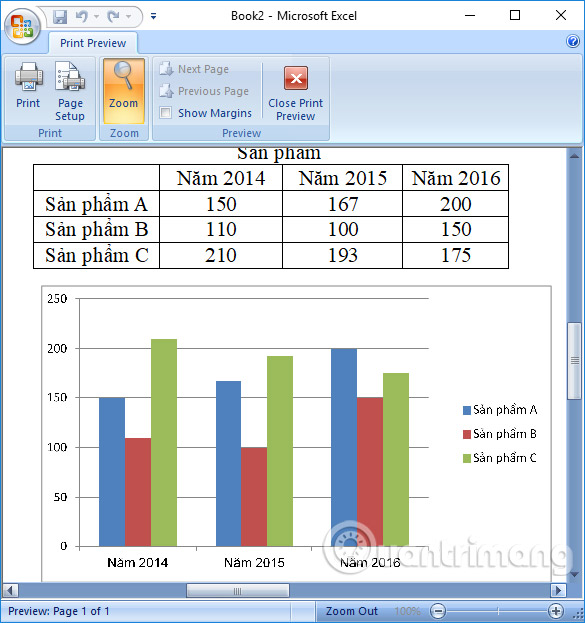Expand the Undo history dropdown arrow
585x623 pixels.
click(x=97, y=17)
